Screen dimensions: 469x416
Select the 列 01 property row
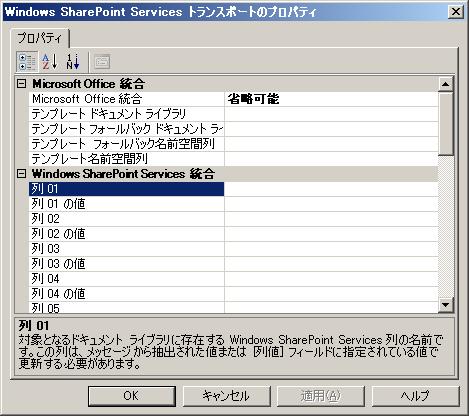127,189
